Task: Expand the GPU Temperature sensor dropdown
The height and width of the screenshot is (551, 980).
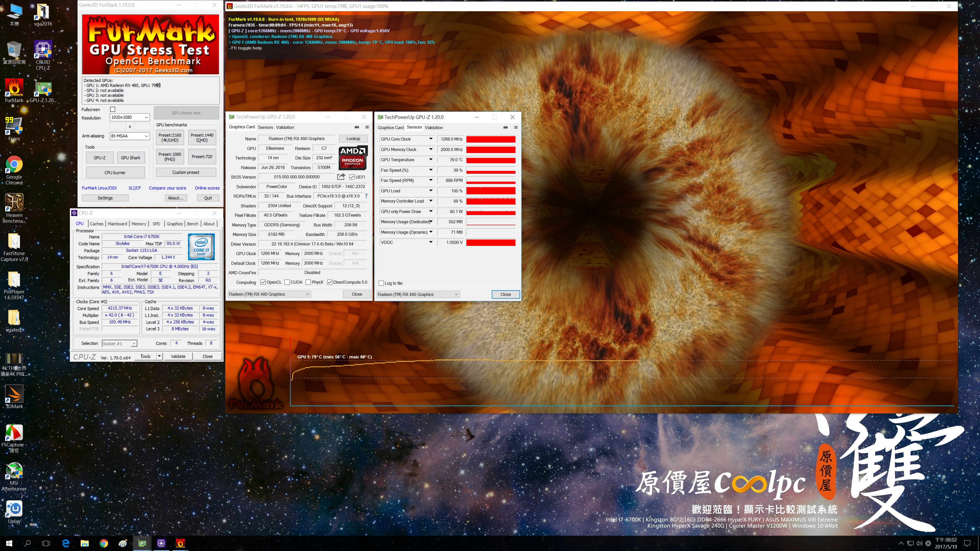Action: (x=431, y=160)
